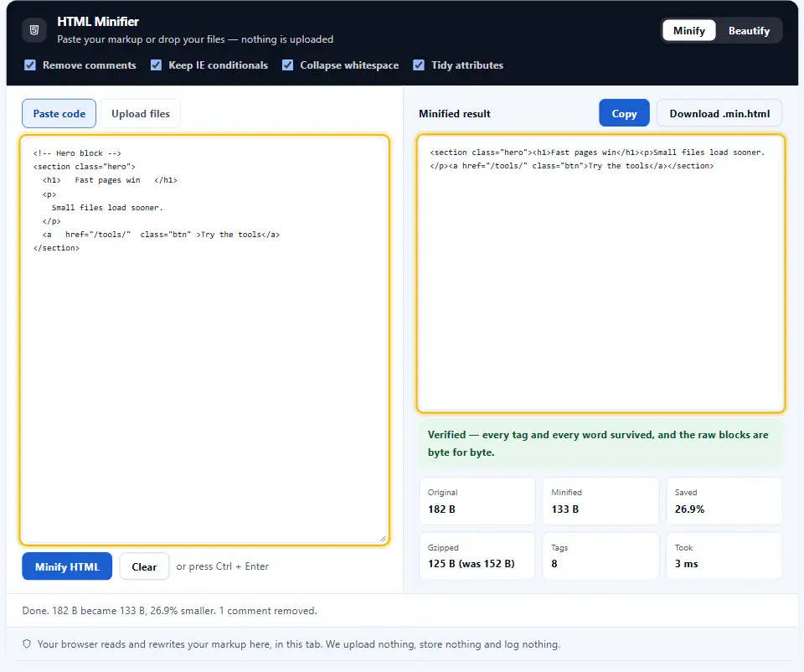Click the '<section class="hero">' source line
This screenshot has height=672, width=804.
pyautogui.click(x=85, y=167)
